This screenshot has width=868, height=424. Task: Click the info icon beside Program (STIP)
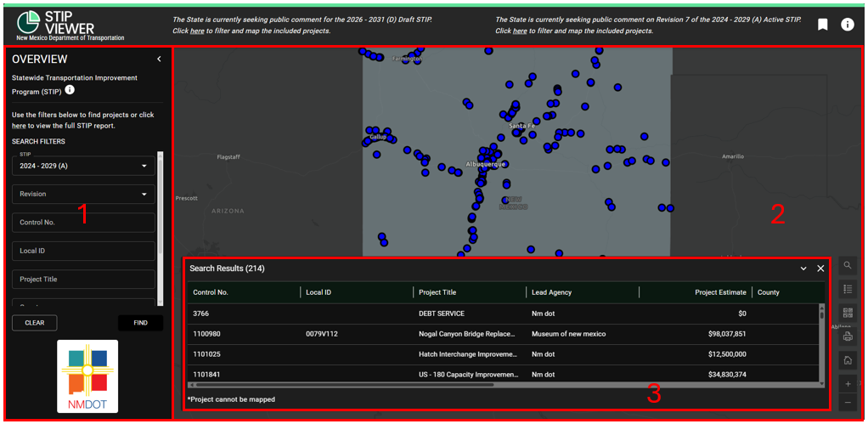point(69,90)
